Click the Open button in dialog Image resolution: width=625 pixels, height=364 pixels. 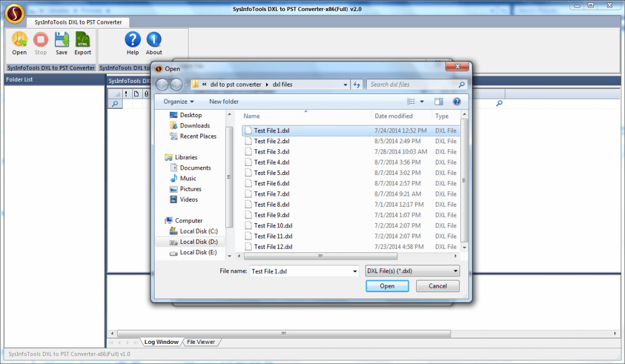click(387, 286)
